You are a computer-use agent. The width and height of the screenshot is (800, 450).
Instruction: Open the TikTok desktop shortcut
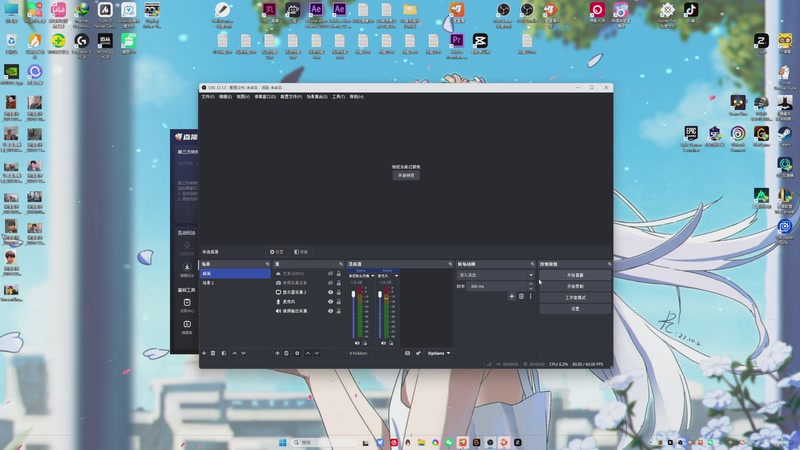point(691,13)
